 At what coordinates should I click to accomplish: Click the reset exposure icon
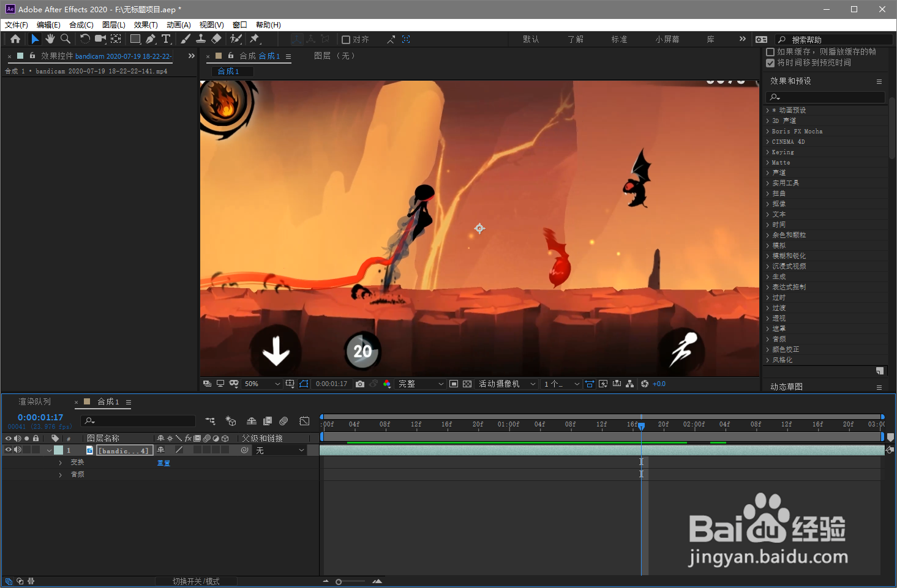pyautogui.click(x=645, y=384)
